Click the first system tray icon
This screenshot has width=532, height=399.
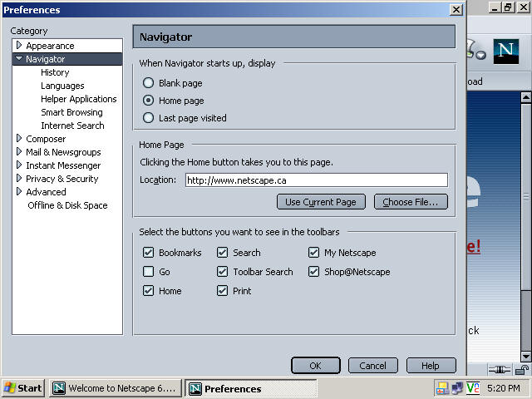click(442, 388)
